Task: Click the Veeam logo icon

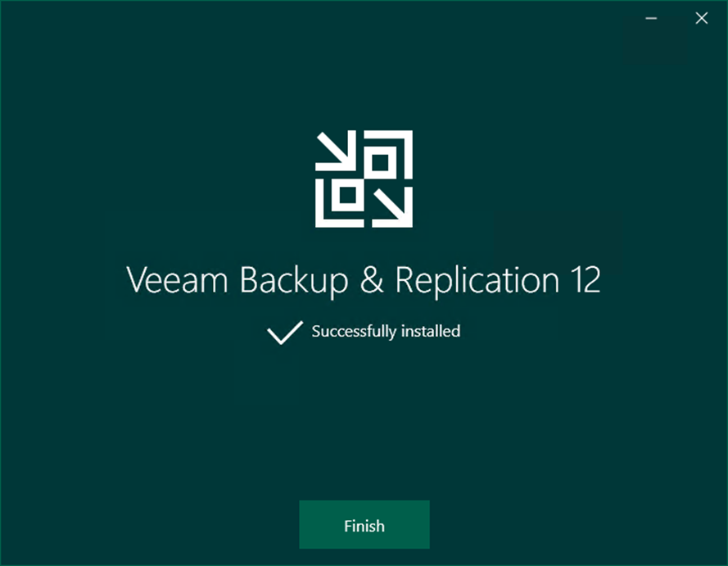Action: (x=364, y=179)
